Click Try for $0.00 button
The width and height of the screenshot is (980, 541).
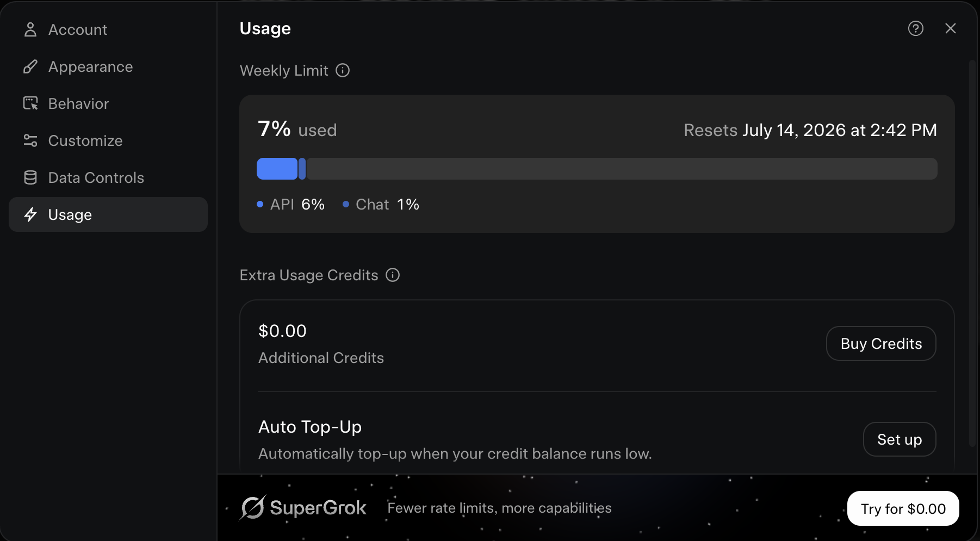[x=903, y=508]
